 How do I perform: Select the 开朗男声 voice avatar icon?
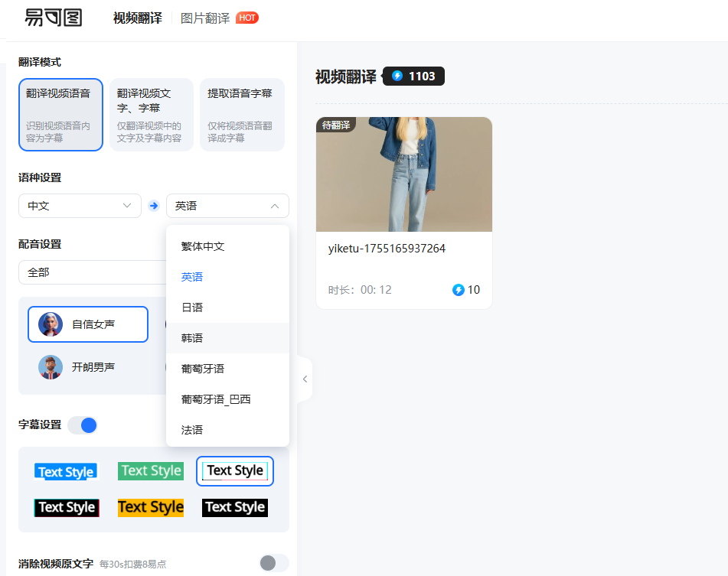51,366
